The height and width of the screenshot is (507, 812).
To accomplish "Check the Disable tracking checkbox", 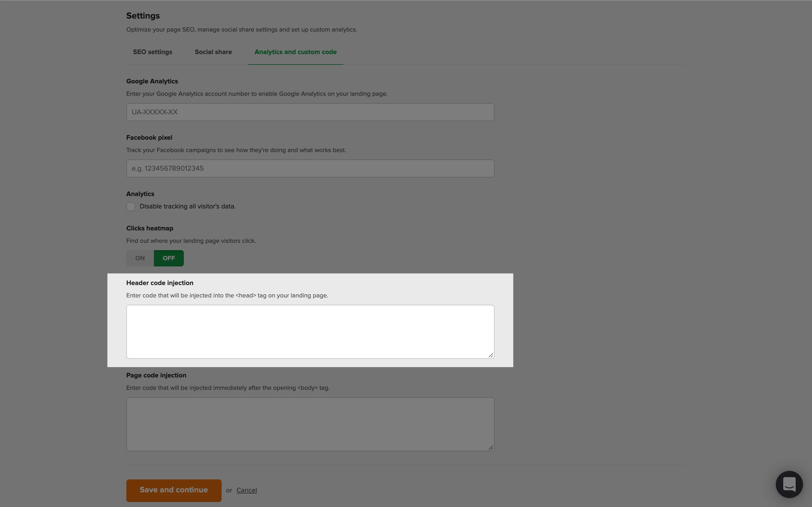I will click(x=131, y=206).
